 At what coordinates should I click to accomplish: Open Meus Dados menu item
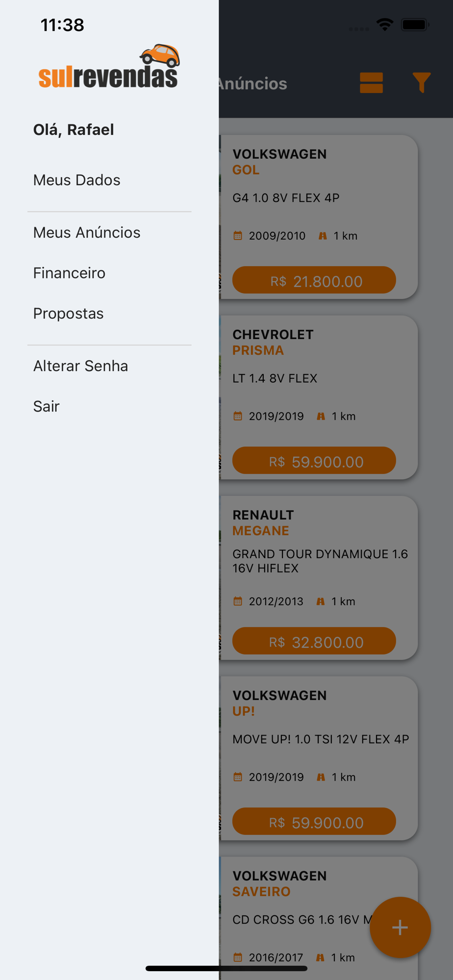tap(77, 180)
